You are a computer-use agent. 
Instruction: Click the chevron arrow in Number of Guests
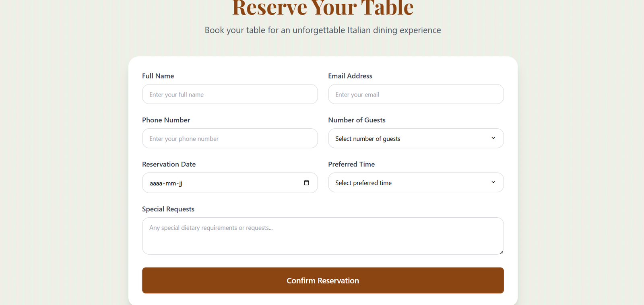point(493,138)
